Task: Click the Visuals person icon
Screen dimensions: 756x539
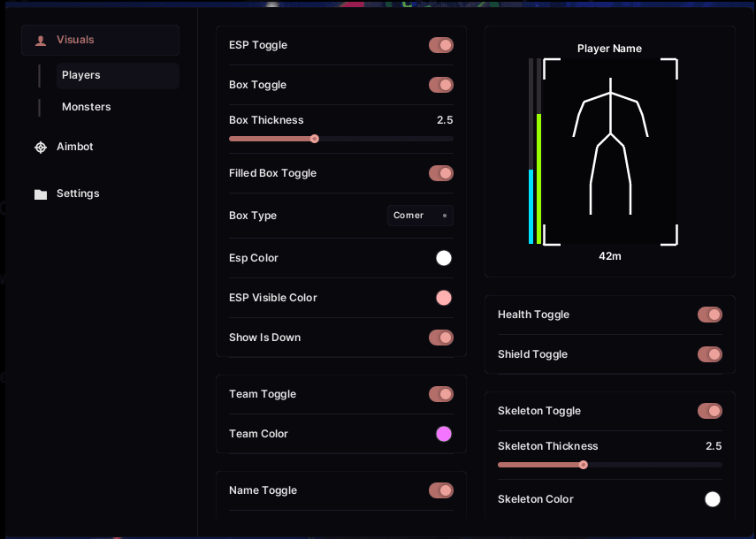Action: click(41, 41)
